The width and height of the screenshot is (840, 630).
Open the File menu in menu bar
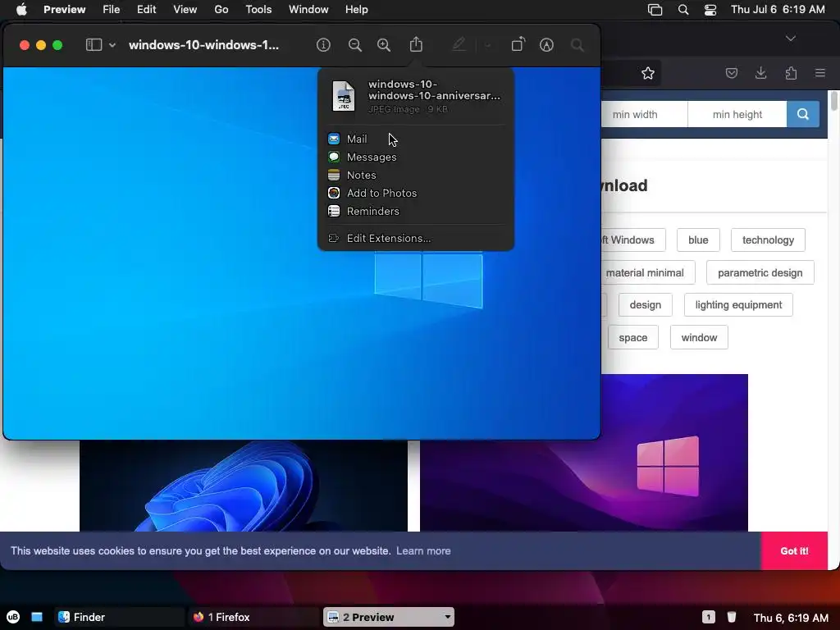pos(112,9)
